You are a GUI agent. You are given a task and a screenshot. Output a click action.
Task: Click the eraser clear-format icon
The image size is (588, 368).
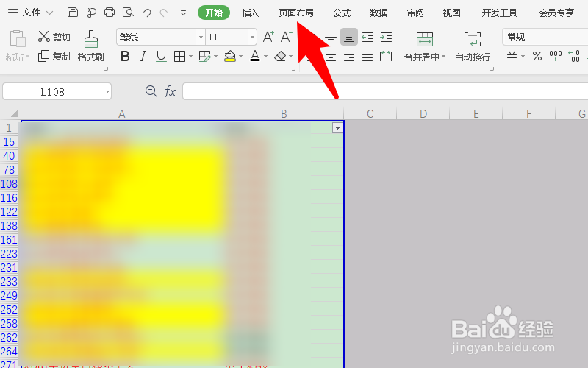[280, 57]
